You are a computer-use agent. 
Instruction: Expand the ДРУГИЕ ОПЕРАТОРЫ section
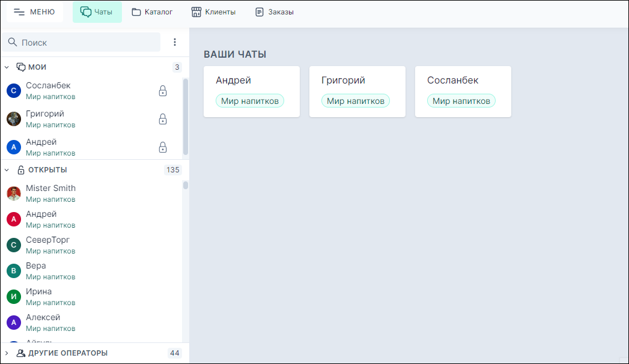(x=7, y=353)
